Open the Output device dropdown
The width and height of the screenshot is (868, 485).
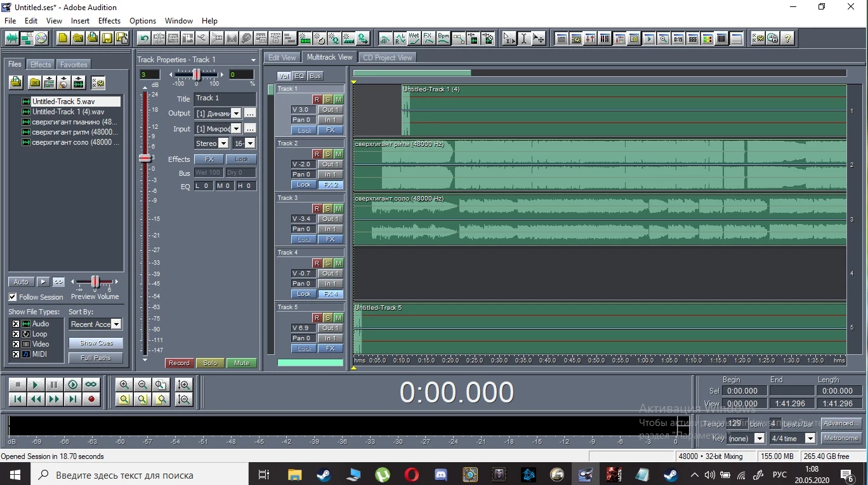click(x=236, y=113)
